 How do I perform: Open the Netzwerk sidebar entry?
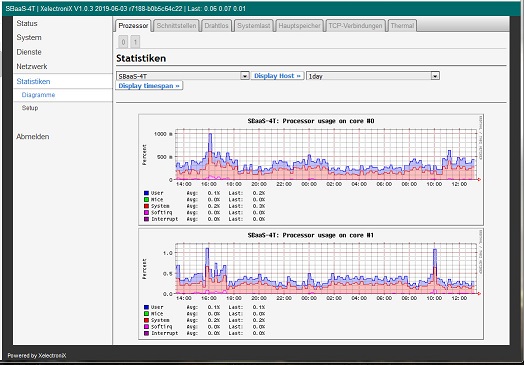click(32, 67)
